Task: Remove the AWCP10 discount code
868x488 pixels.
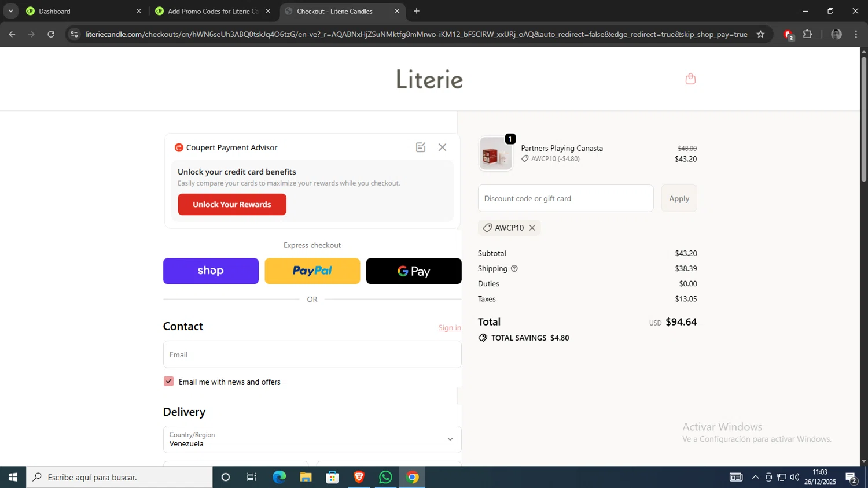Action: [532, 228]
